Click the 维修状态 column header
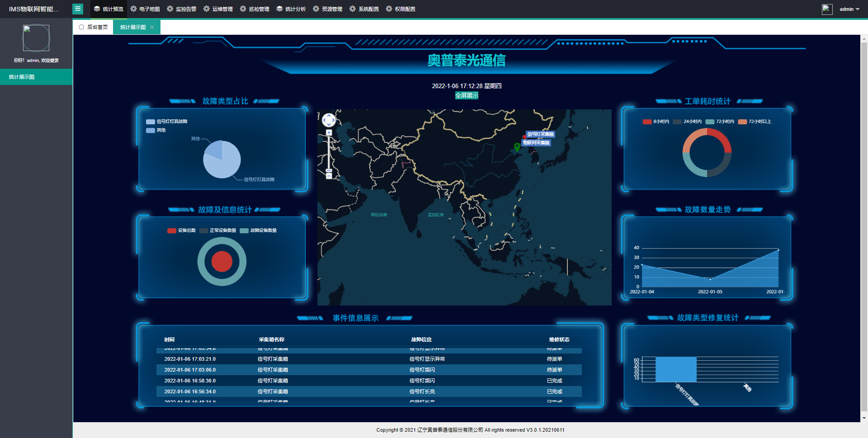 (559, 339)
